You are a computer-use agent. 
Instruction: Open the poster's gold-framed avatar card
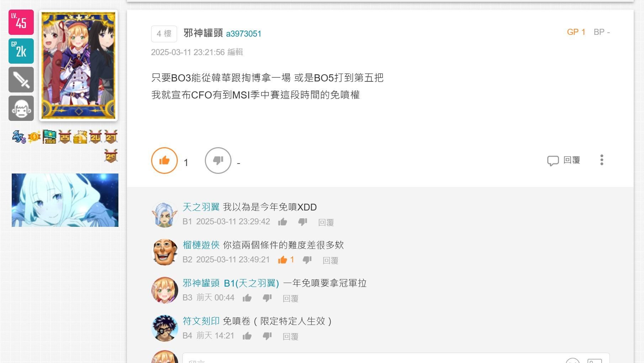(x=78, y=65)
